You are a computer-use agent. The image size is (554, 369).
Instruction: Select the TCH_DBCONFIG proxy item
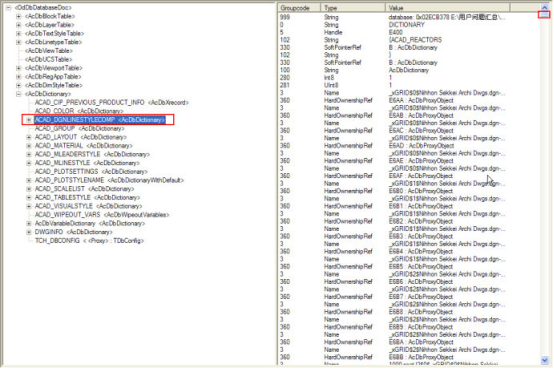click(89, 241)
